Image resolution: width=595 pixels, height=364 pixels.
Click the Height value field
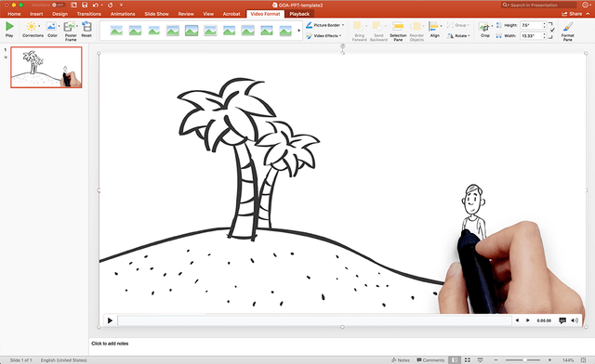coord(531,25)
